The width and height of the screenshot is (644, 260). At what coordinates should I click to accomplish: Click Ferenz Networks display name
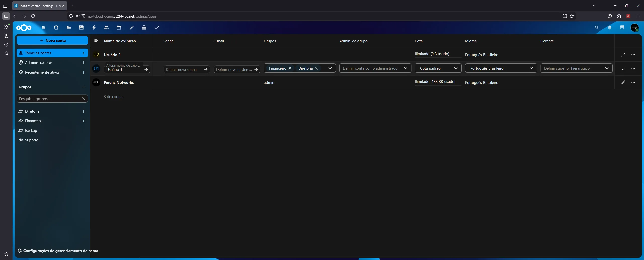pos(119,82)
